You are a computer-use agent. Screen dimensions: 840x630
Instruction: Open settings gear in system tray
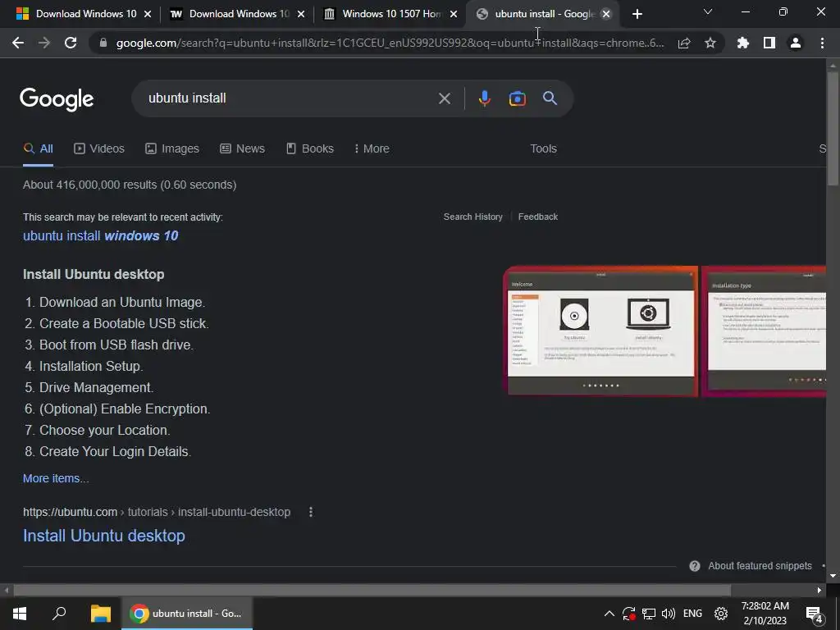tap(721, 614)
